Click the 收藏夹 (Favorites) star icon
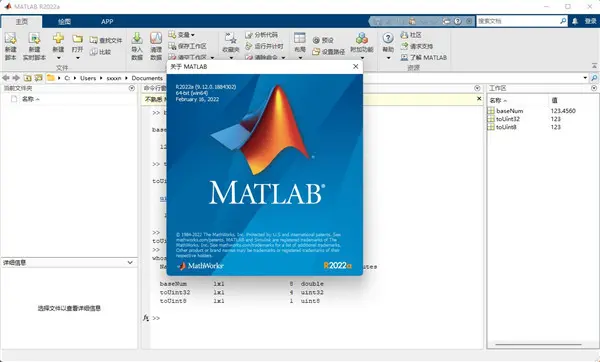600x362 pixels. click(231, 38)
